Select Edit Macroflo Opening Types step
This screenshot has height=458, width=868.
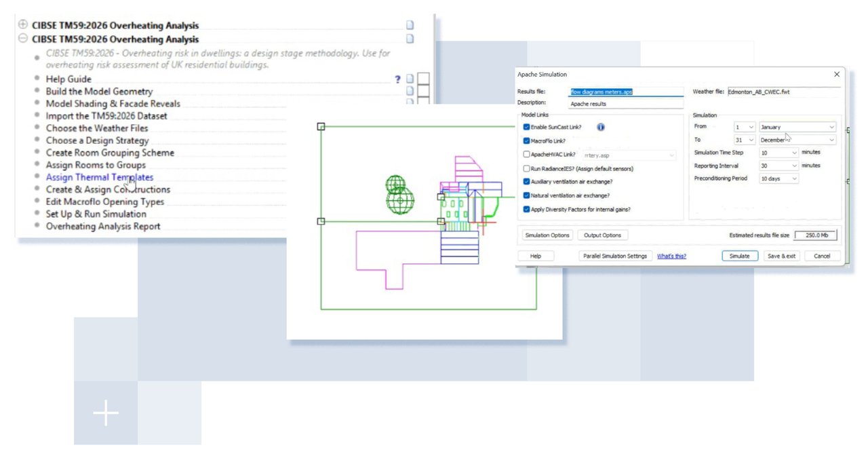(x=104, y=202)
